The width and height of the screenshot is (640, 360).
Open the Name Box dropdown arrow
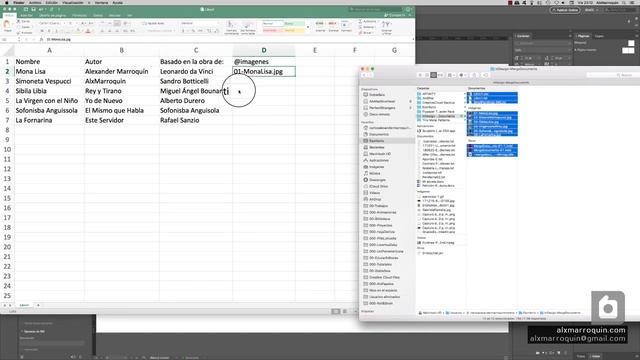[x=19, y=40]
